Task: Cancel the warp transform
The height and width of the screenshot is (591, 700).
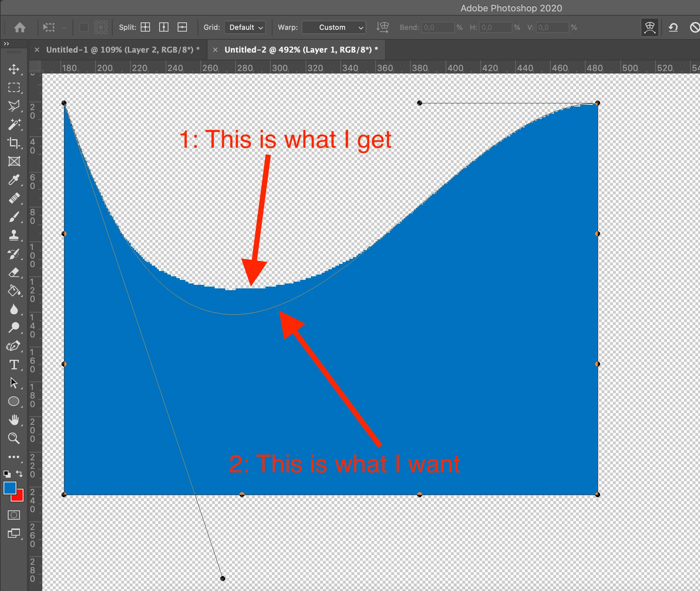Action: click(695, 27)
